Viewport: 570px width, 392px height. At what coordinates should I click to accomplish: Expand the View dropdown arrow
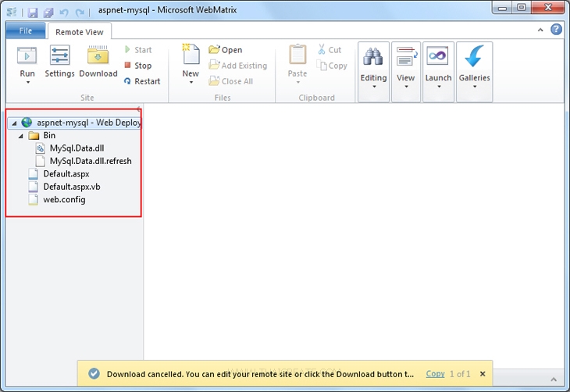tap(406, 87)
